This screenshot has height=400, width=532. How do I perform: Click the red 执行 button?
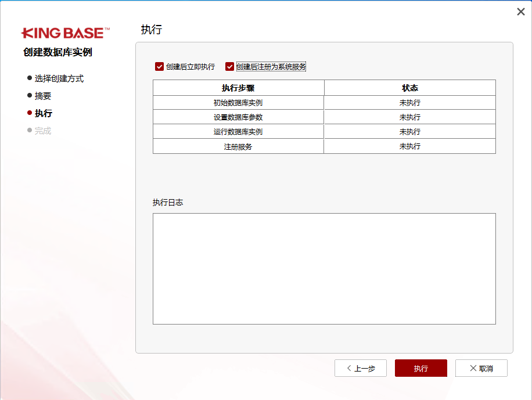pos(420,368)
